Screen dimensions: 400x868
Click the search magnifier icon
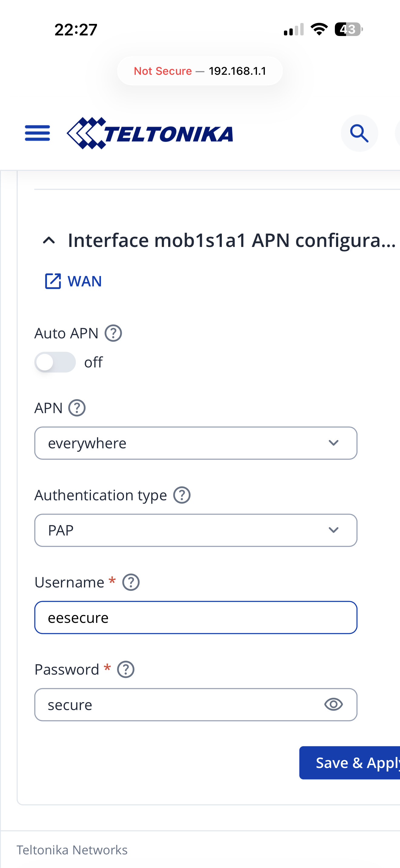[x=359, y=133]
